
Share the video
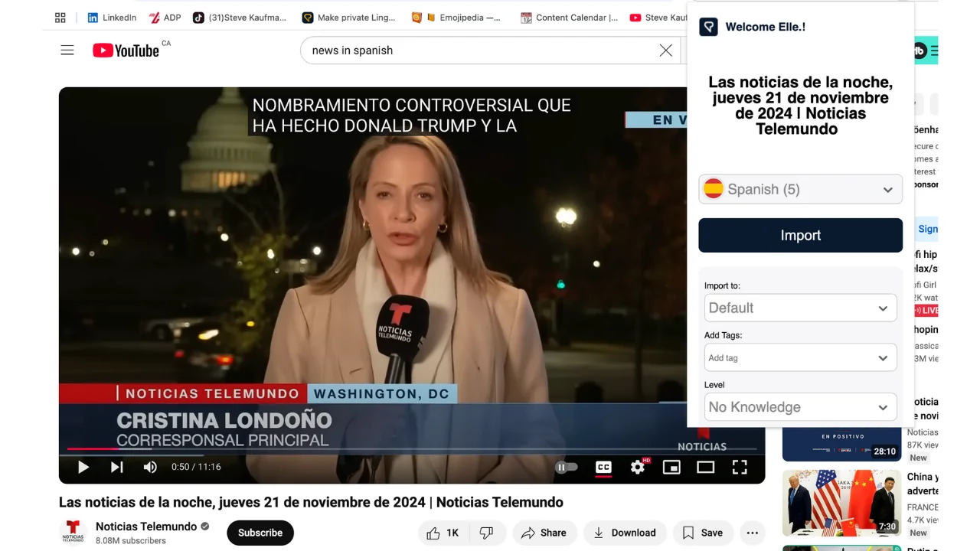click(544, 533)
